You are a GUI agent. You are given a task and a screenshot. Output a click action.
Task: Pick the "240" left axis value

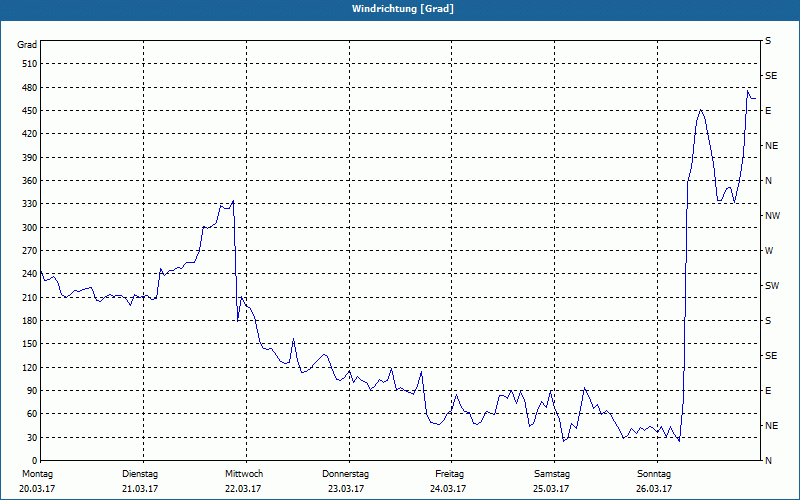(29, 274)
